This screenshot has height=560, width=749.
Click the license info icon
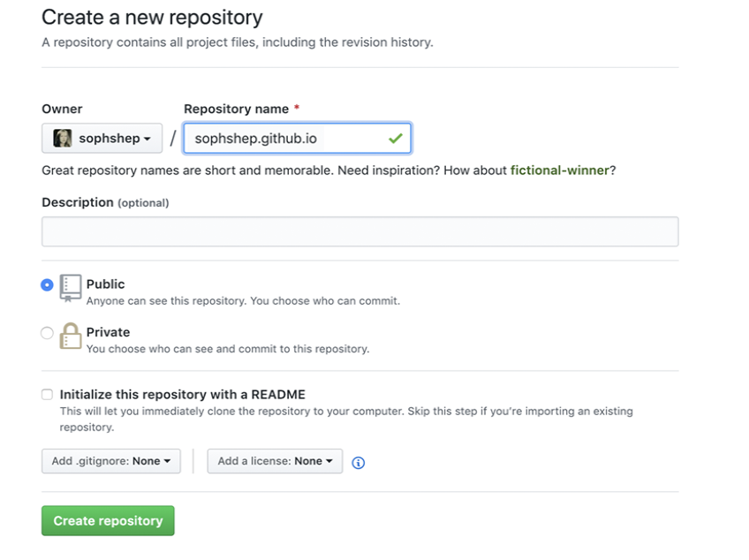[x=359, y=463]
